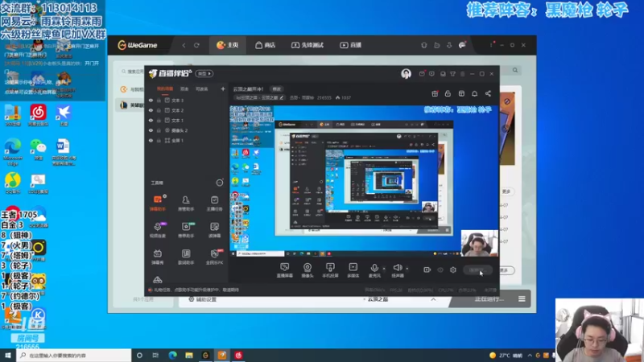Open the 榜单助手 ranking assistant tool
The height and width of the screenshot is (362, 644).
pyautogui.click(x=186, y=230)
